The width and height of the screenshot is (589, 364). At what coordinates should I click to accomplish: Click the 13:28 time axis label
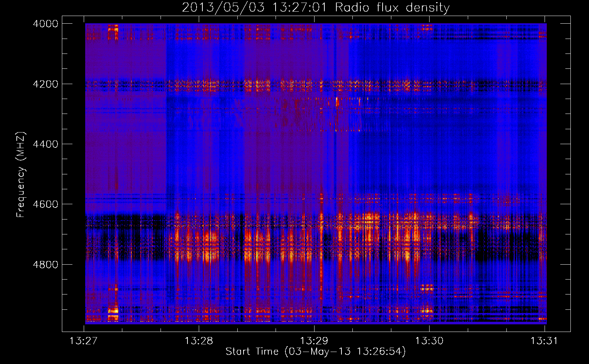(x=199, y=341)
